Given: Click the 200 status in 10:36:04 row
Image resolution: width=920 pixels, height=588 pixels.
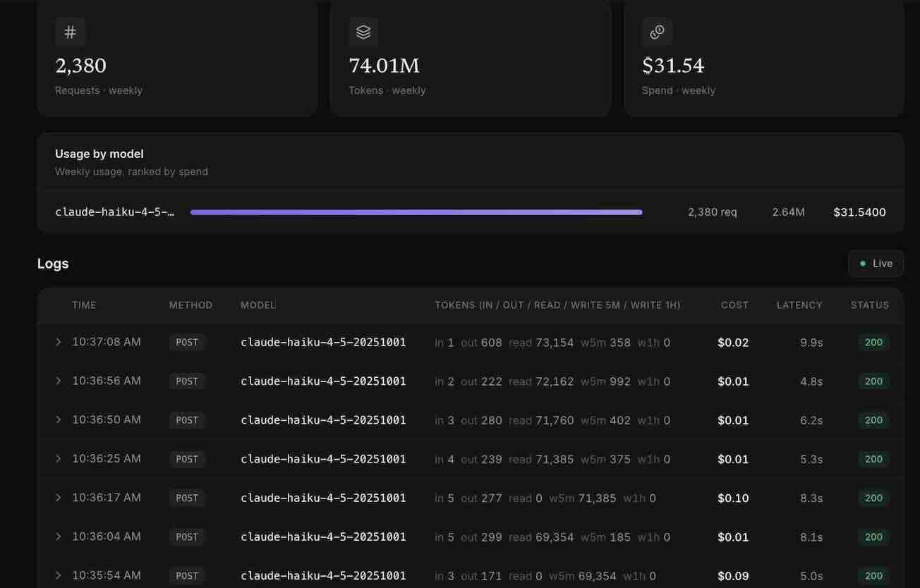Looking at the screenshot, I should click(x=873, y=537).
